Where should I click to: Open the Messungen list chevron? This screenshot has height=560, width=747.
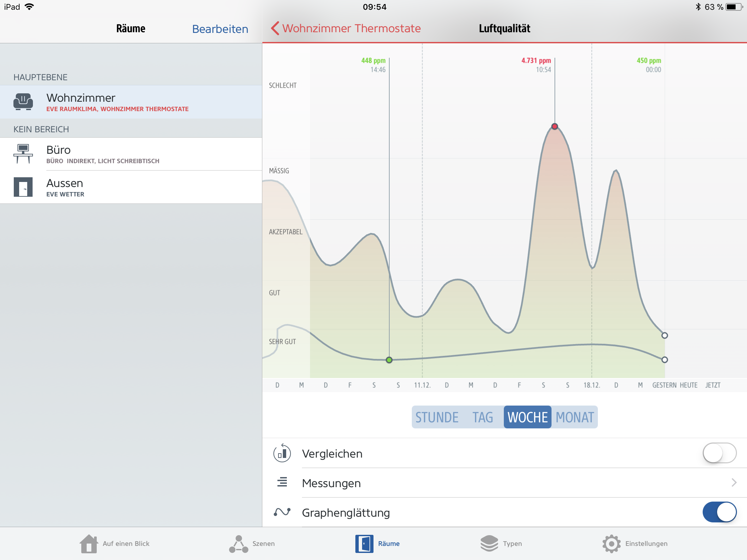(734, 483)
